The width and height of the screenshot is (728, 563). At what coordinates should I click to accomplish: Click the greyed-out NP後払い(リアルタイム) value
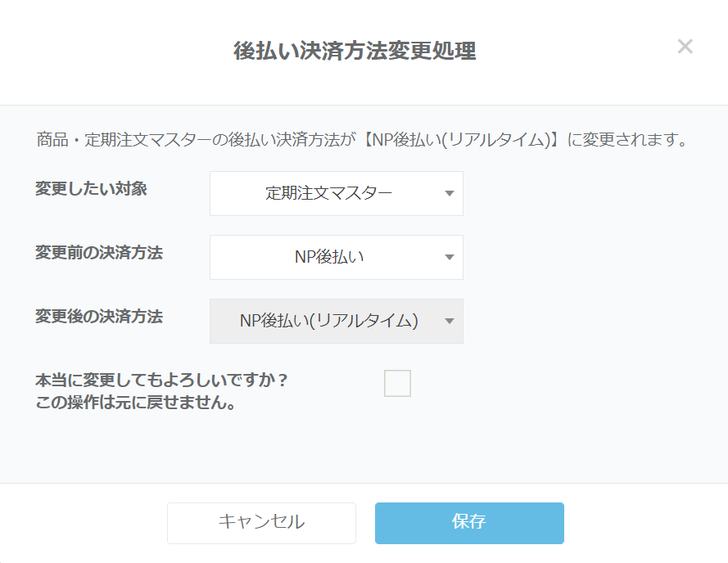[x=328, y=321]
